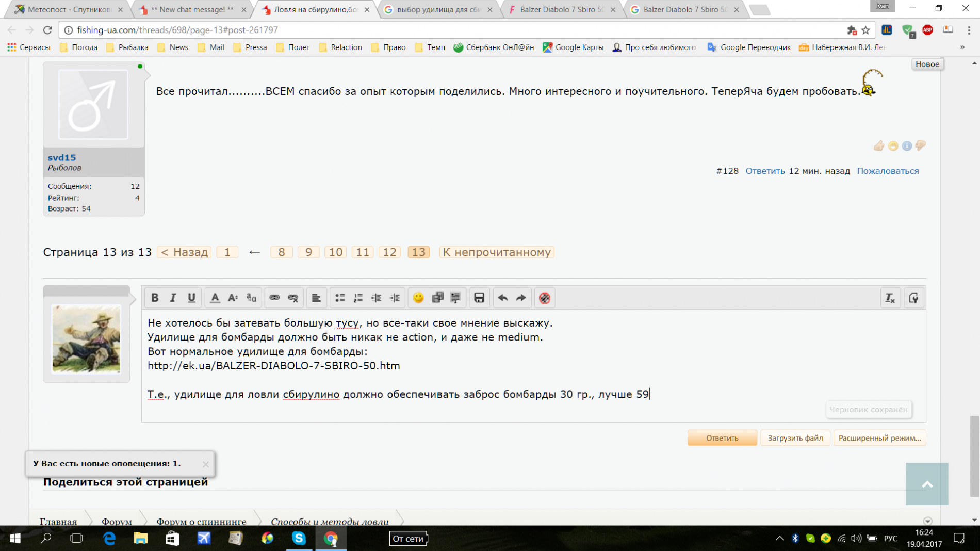
Task: Open Skype from the taskbar
Action: (x=299, y=538)
